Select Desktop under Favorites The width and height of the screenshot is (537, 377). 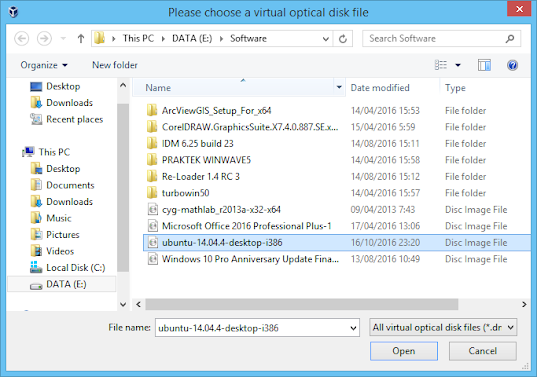55,86
